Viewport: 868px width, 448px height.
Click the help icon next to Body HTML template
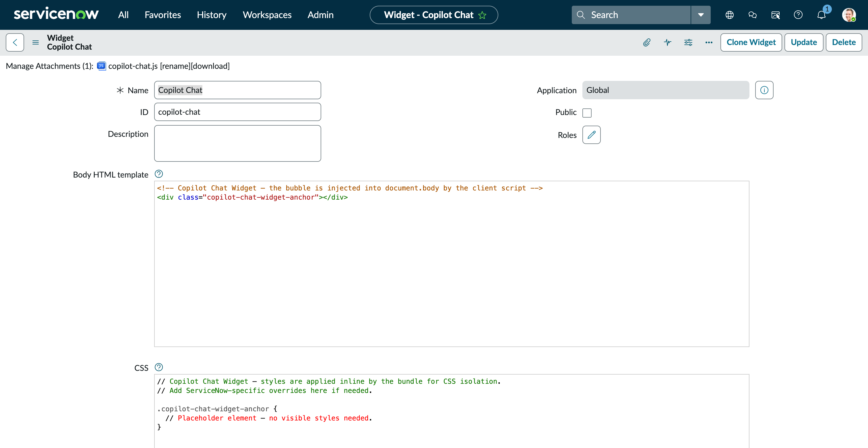point(159,174)
